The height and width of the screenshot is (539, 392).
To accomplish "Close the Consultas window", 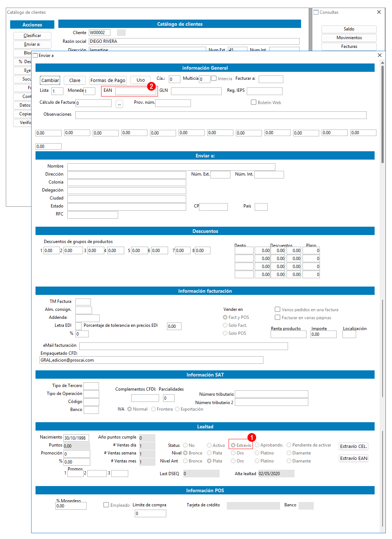I will (379, 12).
